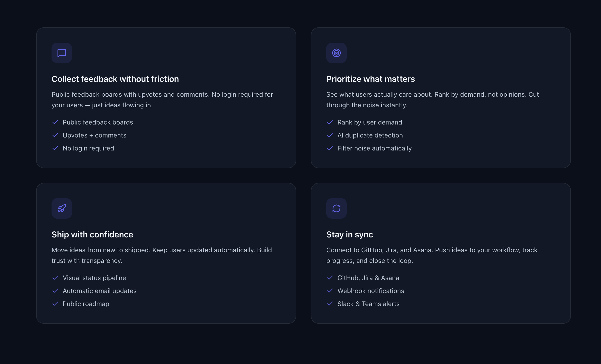601x364 pixels.
Task: Click checkmark next to No login required
Action: tap(55, 148)
